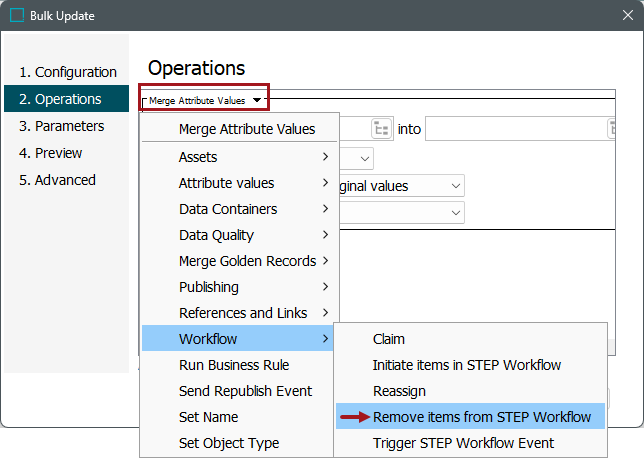Click the node picker icon before 'into'

381,128
